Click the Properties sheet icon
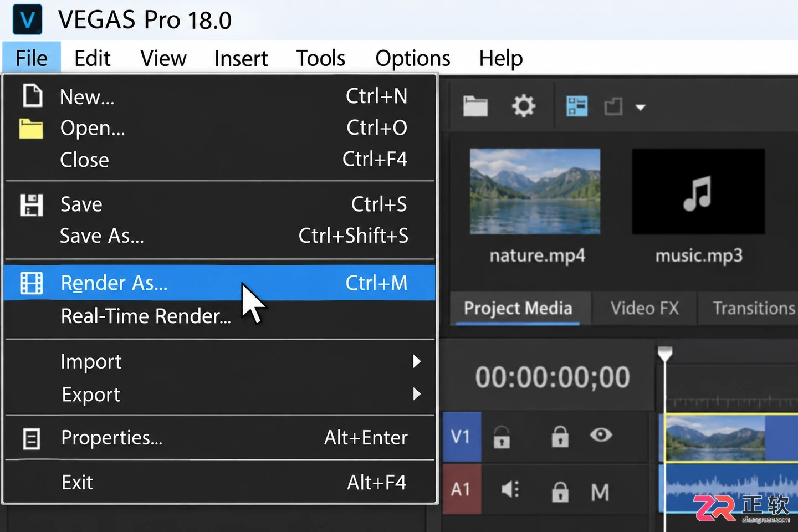 (x=32, y=438)
